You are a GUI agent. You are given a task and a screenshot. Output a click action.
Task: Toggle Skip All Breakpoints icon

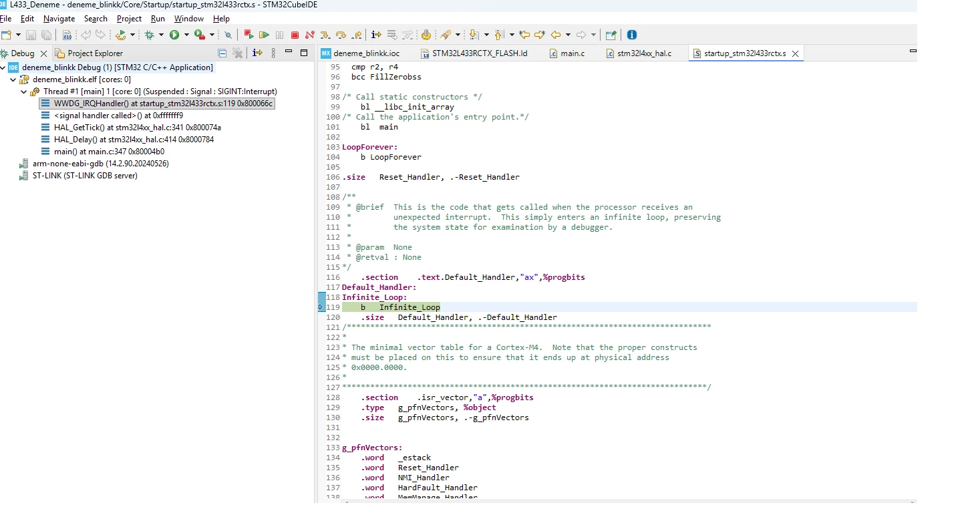tap(228, 35)
